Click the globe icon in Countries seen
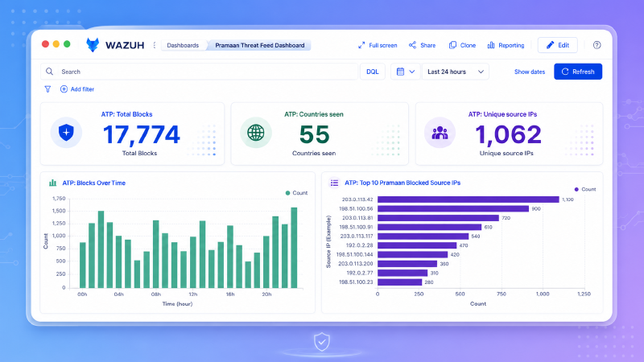 point(256,133)
